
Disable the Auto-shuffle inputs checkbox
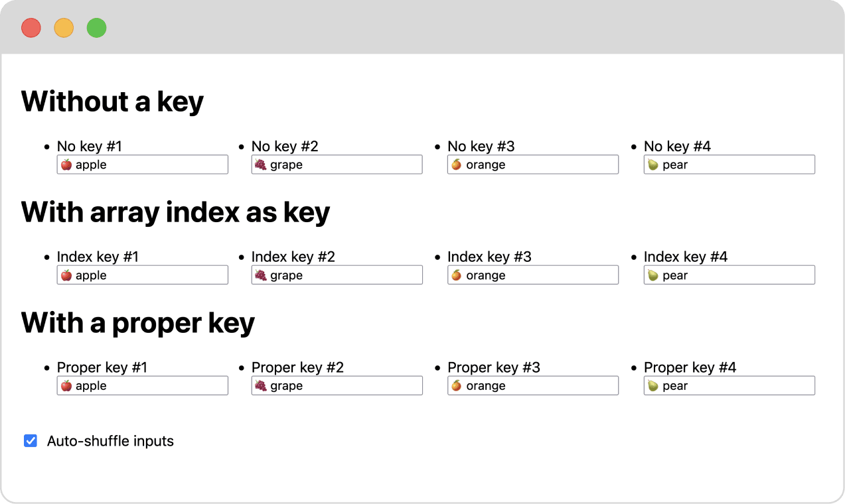(31, 441)
